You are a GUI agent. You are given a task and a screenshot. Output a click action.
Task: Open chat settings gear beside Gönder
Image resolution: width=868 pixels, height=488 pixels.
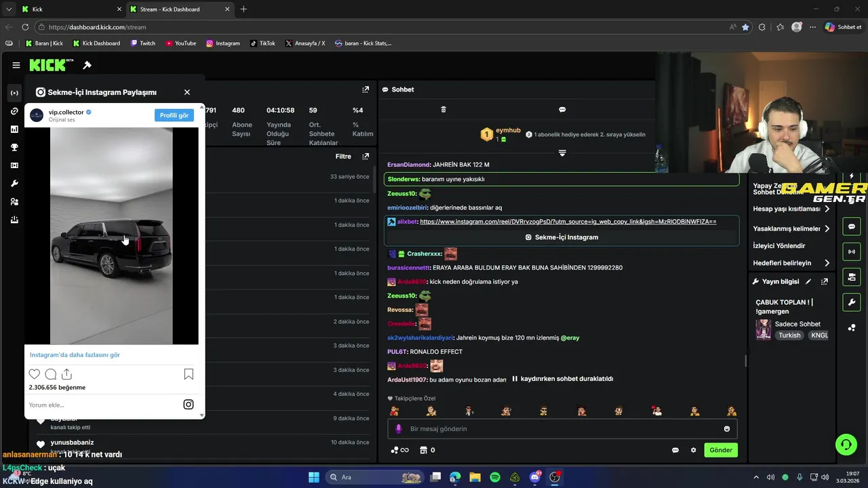(693, 450)
